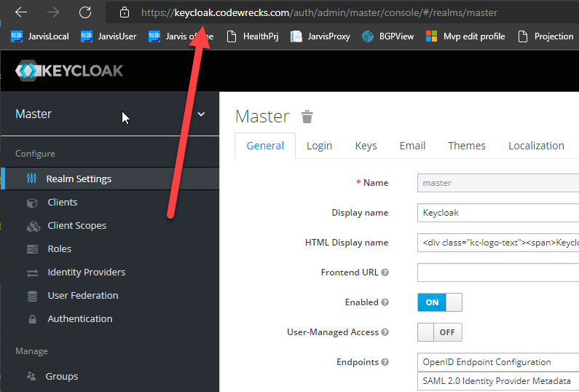The image size is (579, 392).
Task: Switch to the Login tab
Action: (320, 146)
